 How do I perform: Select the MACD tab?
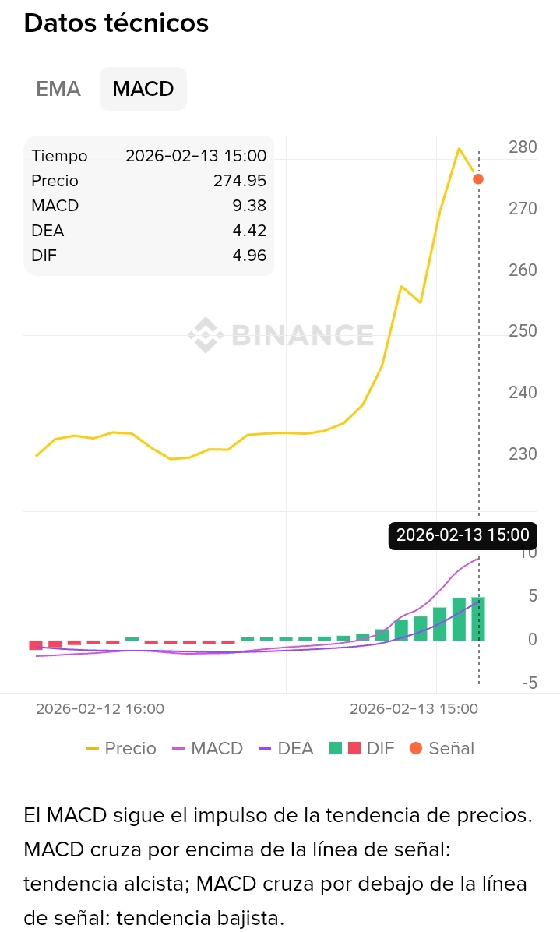point(143,89)
